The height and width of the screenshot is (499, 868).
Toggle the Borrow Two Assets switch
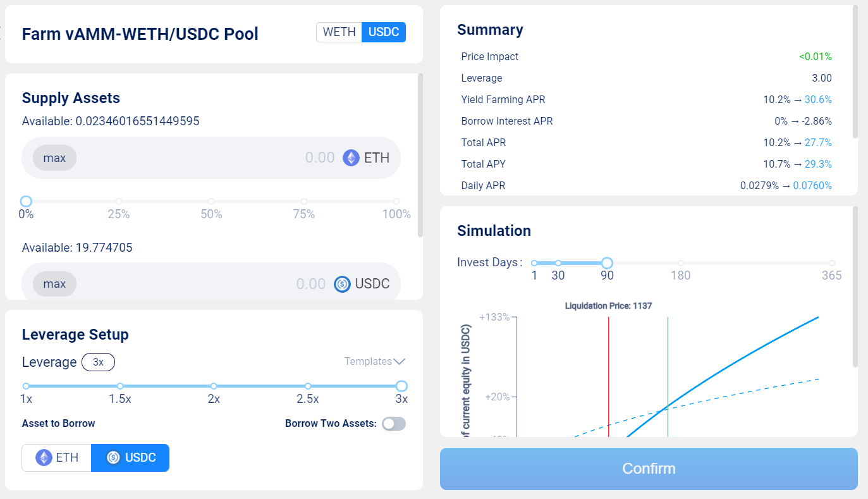point(394,424)
